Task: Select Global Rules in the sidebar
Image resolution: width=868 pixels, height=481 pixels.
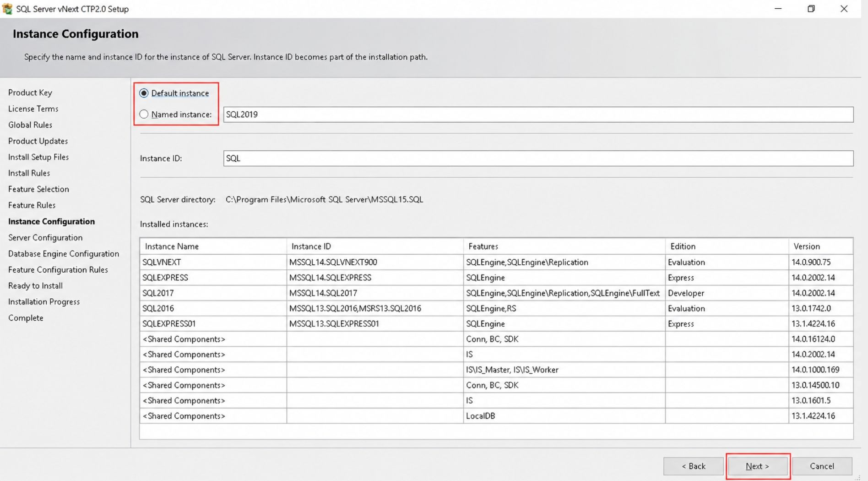Action: 30,125
